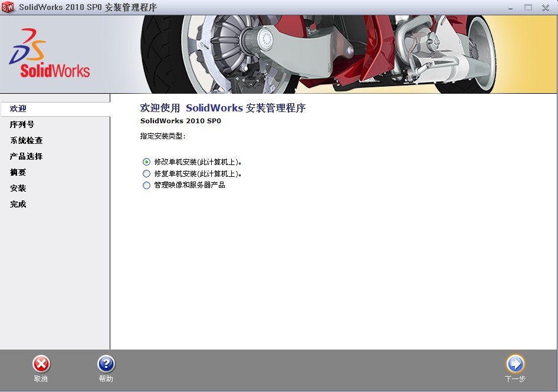
Task: Click the 帮助 text label
Action: point(106,379)
